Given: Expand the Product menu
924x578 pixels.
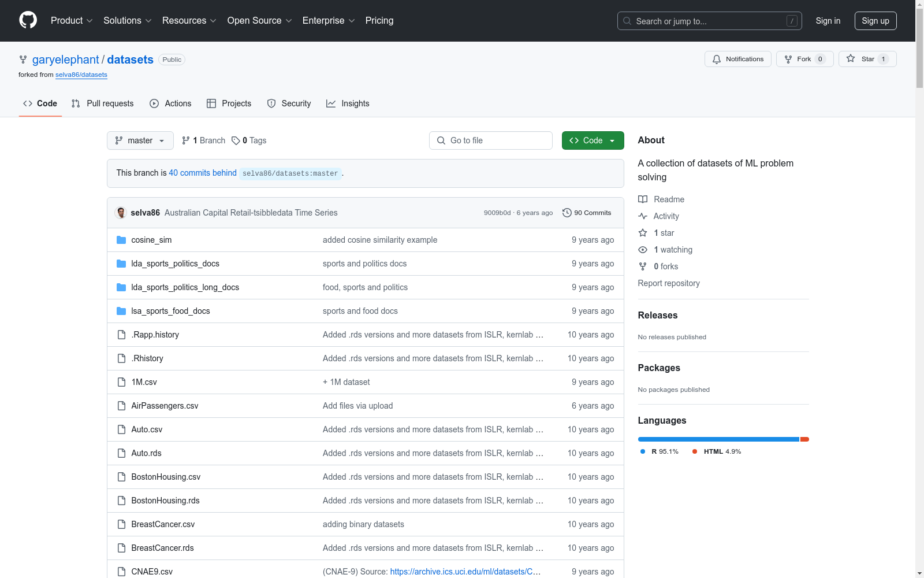Looking at the screenshot, I should [x=72, y=21].
